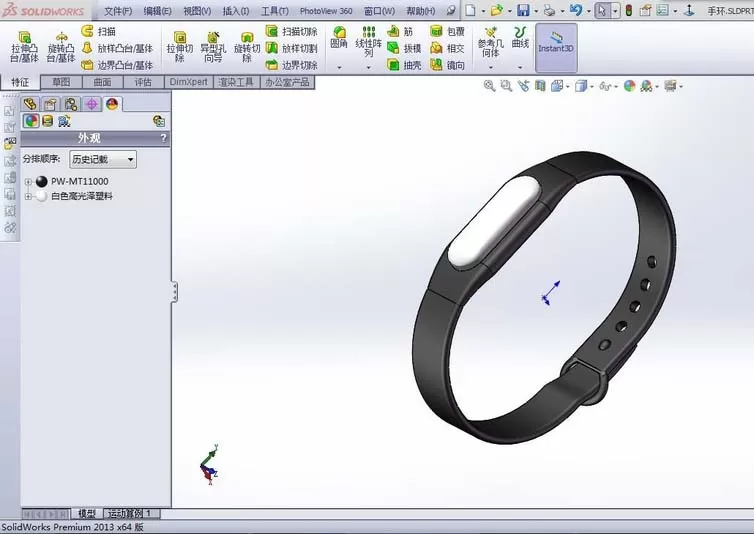754x534 pixels.
Task: Open the Edit Appearance color ball in view toolbar
Action: (629, 86)
